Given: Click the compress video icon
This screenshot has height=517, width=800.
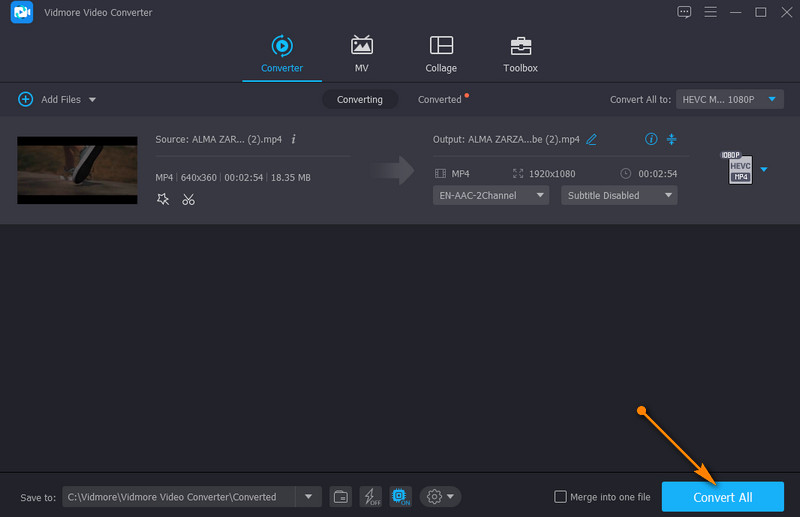Looking at the screenshot, I should tap(672, 139).
